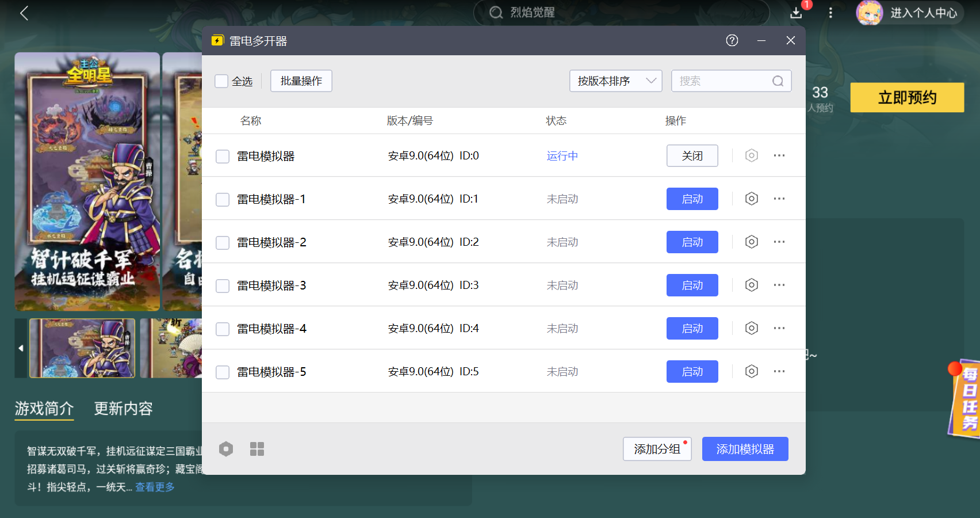Expand the 按版本排序 sort dropdown
The width and height of the screenshot is (980, 518).
pos(615,81)
